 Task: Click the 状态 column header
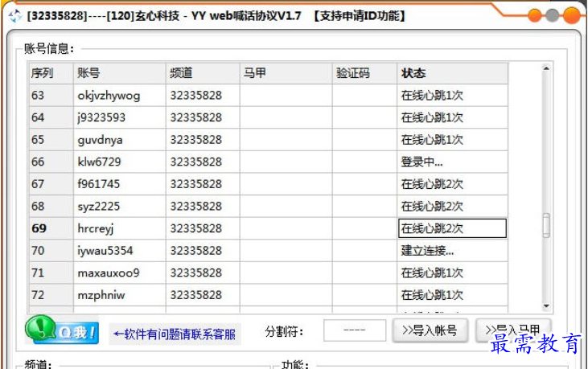click(452, 73)
